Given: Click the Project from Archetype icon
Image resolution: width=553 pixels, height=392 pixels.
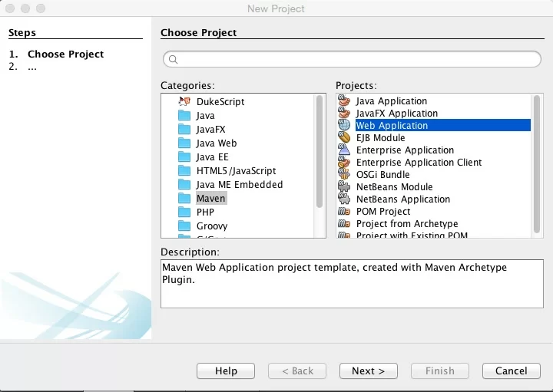Looking at the screenshot, I should pos(344,224).
